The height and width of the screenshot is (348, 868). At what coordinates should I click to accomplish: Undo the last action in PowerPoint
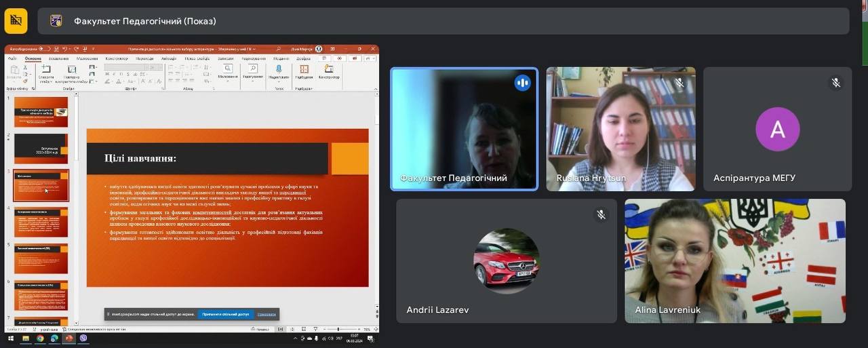[64, 49]
